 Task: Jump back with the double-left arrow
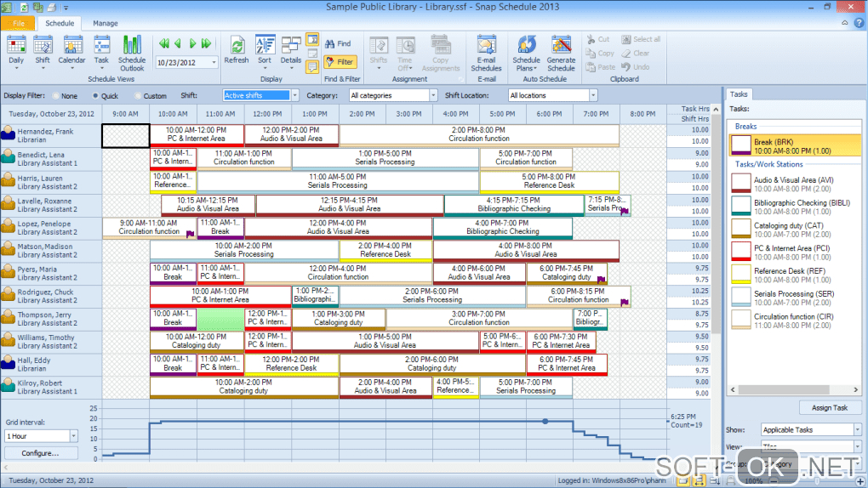[x=164, y=43]
